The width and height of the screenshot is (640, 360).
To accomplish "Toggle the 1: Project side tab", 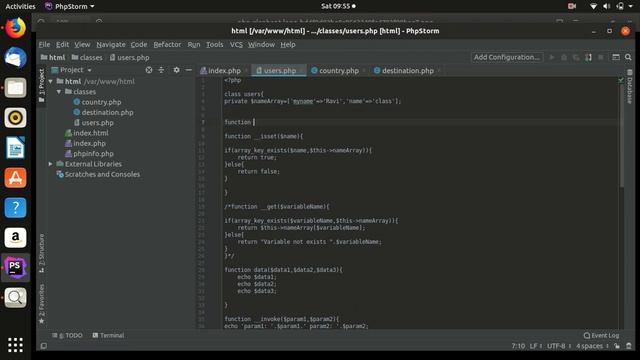I will pos(42,85).
